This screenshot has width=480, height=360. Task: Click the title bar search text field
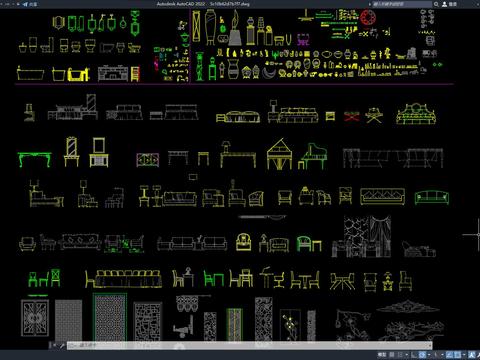tap(402, 4)
